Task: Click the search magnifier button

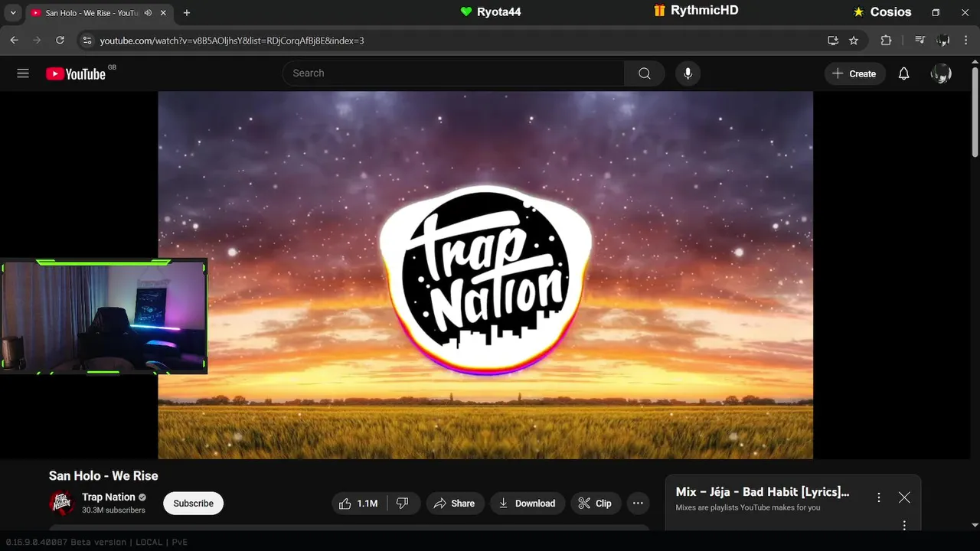Action: click(x=645, y=73)
